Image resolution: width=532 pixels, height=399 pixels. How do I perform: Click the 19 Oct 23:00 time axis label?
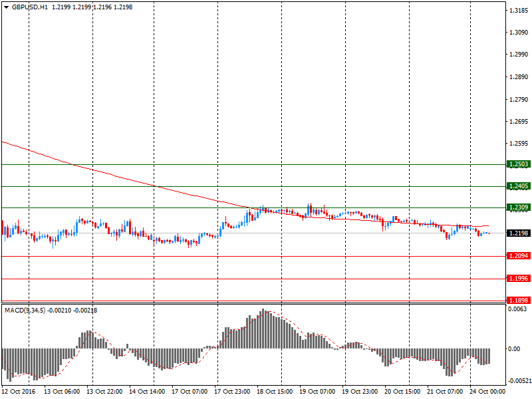[360, 392]
